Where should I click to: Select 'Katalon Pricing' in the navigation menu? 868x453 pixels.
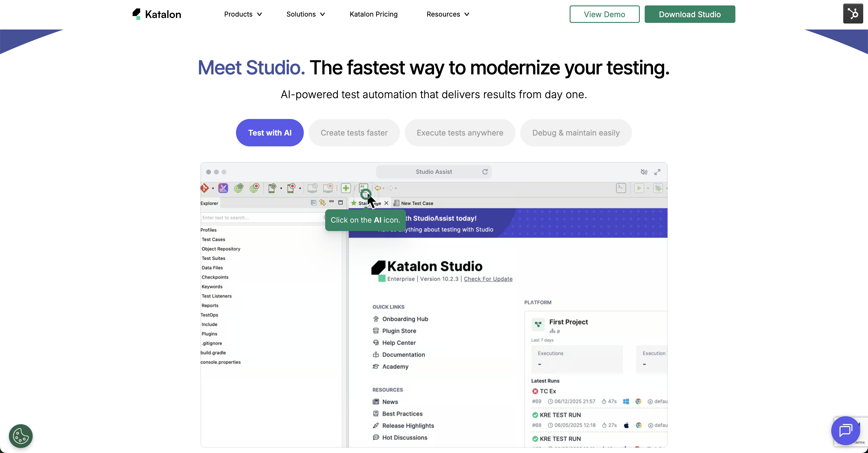[373, 14]
